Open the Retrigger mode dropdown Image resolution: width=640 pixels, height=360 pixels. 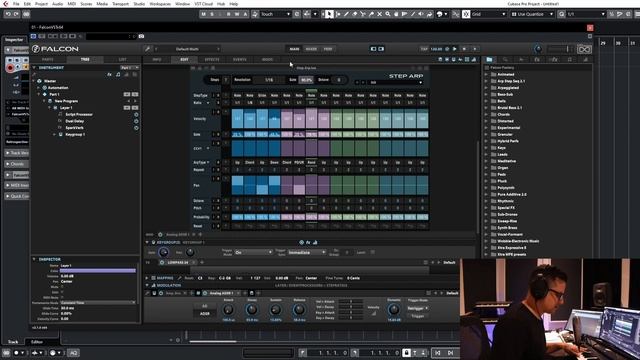(x=418, y=309)
